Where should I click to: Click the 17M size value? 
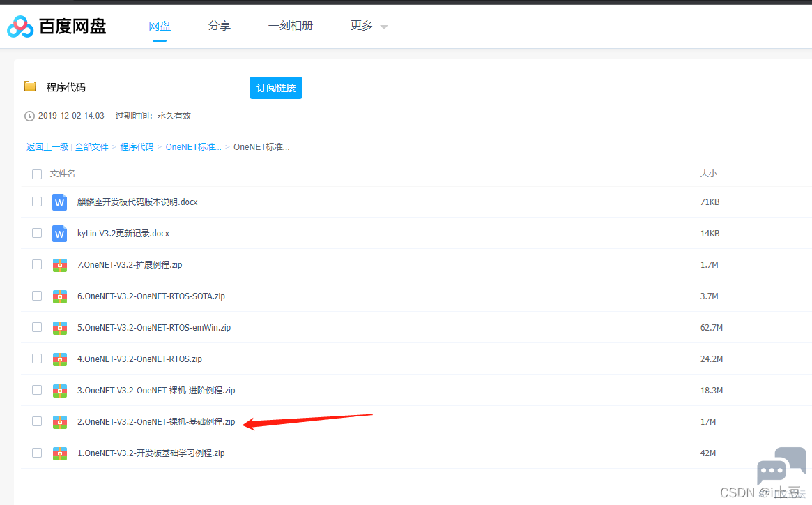point(708,422)
